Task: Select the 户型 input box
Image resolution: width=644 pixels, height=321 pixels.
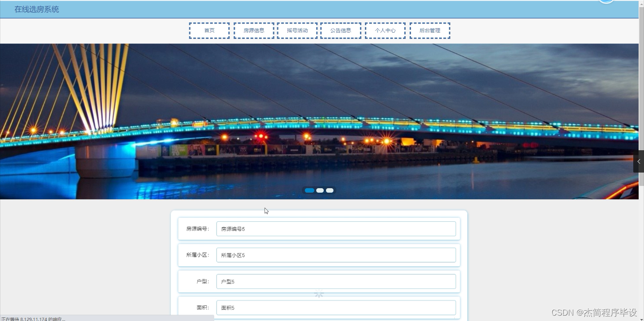Action: click(335, 281)
